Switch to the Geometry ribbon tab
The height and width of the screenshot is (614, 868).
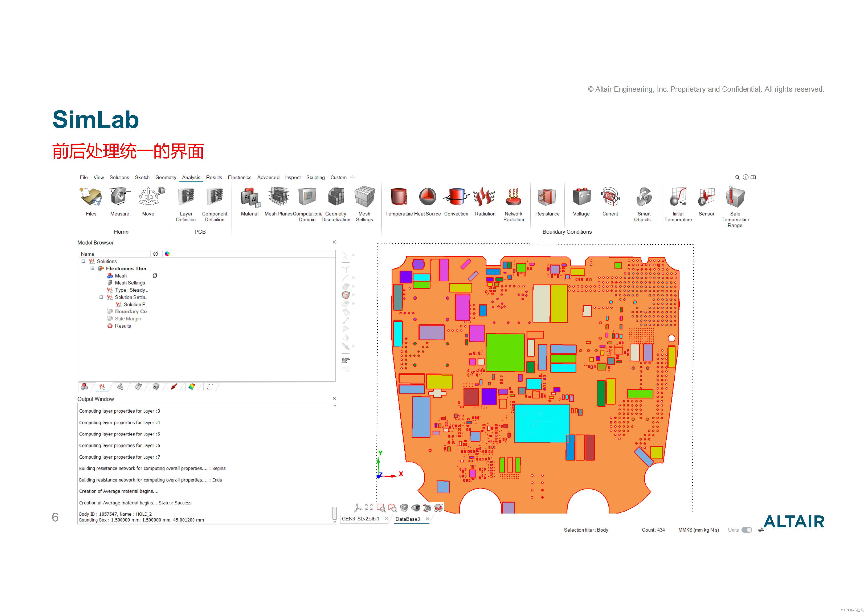point(166,177)
